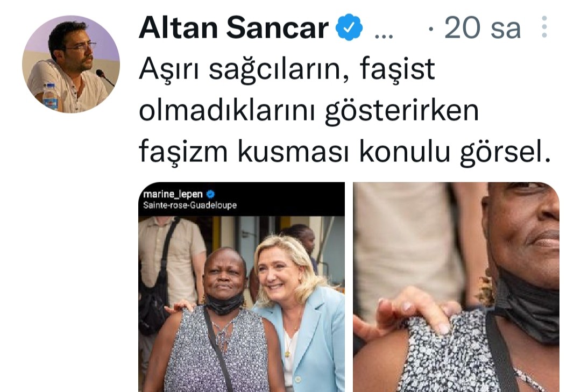The image size is (581, 392).
Task: Click the Sainte-rose-Guadeloupe location label
Action: [190, 205]
